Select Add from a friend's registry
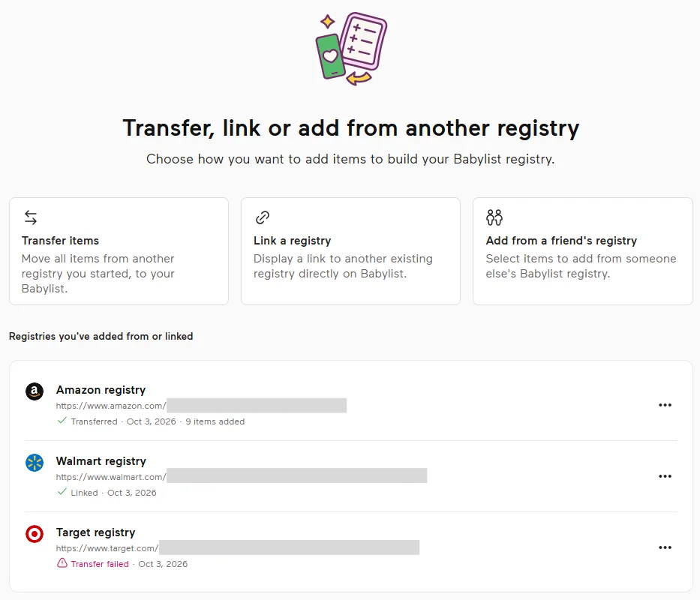The width and height of the screenshot is (700, 600). click(x=583, y=251)
